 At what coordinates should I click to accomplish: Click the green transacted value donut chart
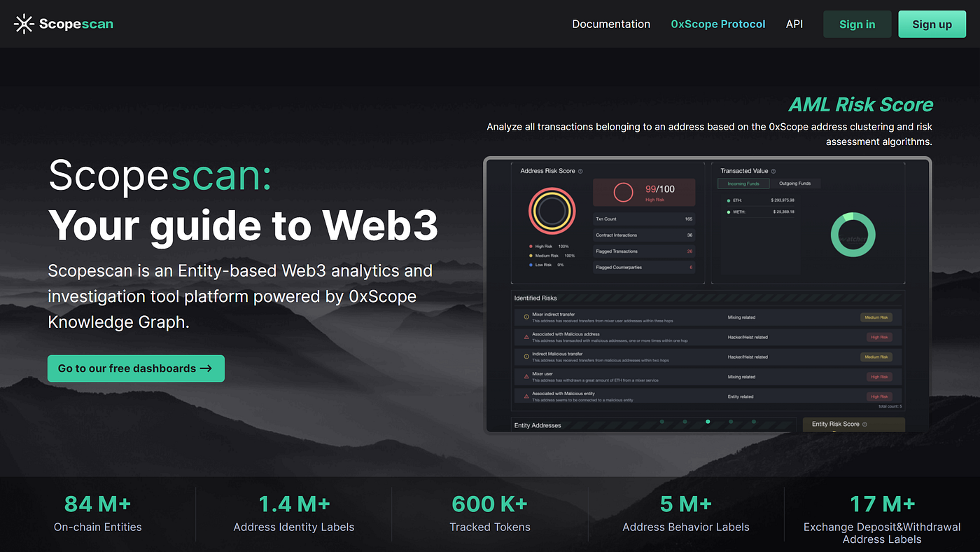[x=853, y=235]
